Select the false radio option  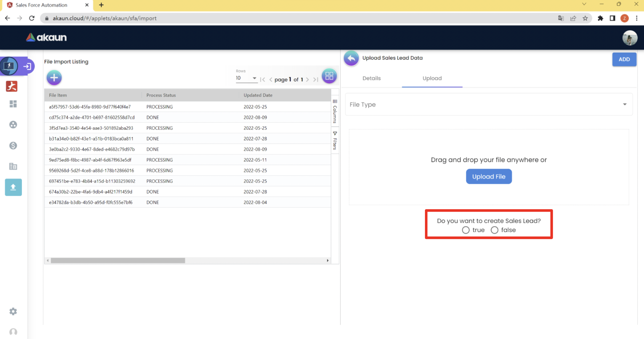coord(494,230)
